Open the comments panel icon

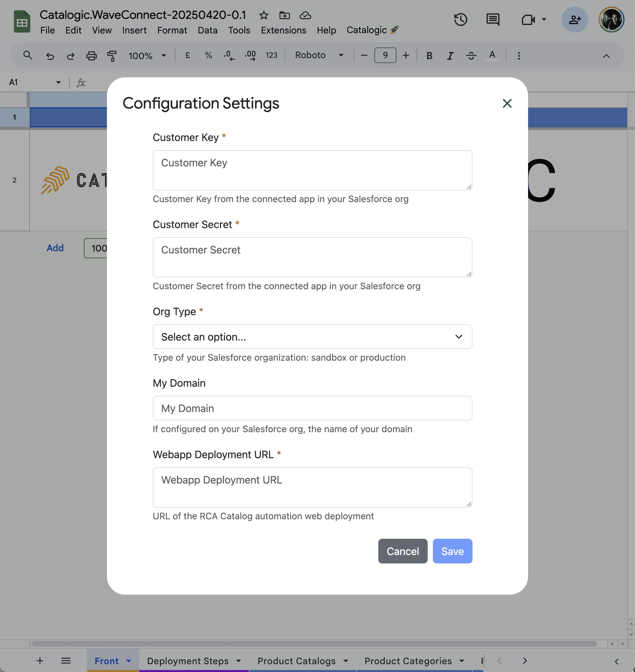[x=492, y=19]
